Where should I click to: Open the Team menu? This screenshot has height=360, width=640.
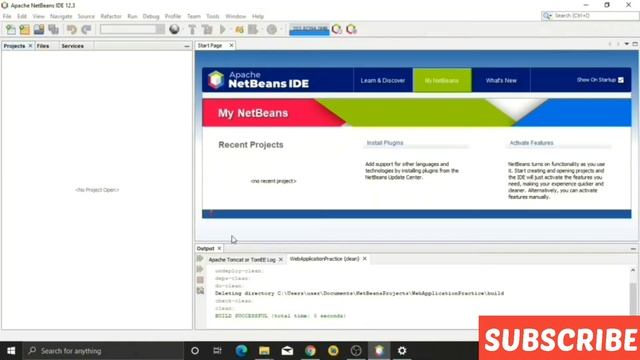click(x=194, y=16)
